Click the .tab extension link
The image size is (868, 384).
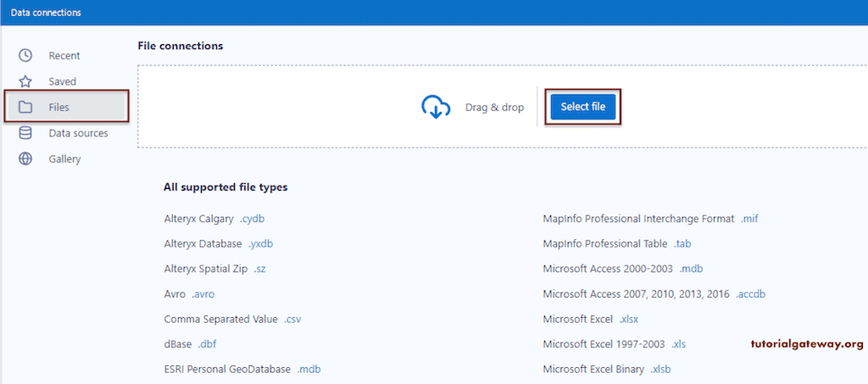[x=682, y=243]
